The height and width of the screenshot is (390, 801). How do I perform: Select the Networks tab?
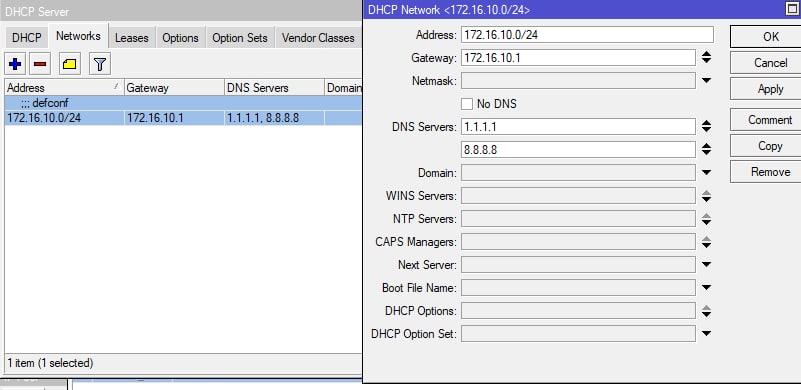point(78,36)
